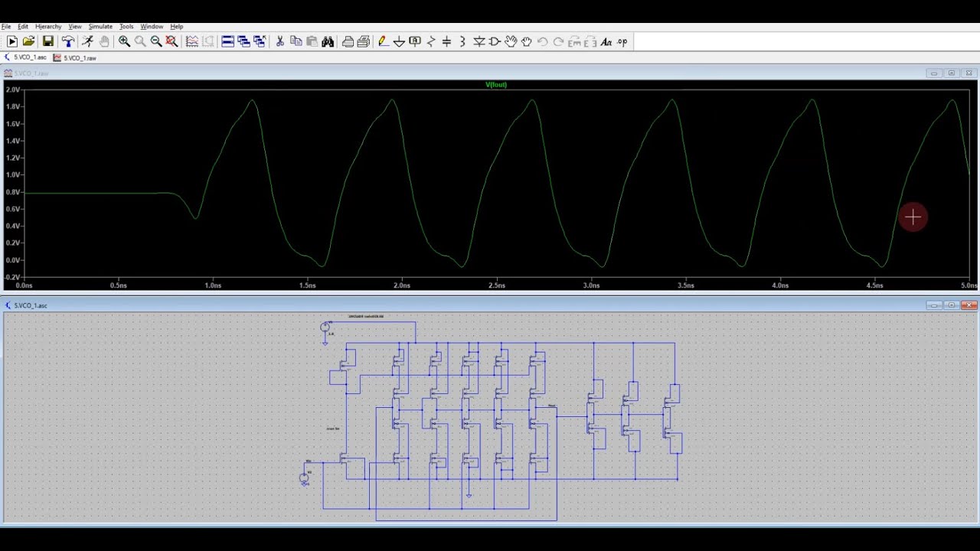
Task: Click the Cut scissors icon
Action: click(x=279, y=41)
